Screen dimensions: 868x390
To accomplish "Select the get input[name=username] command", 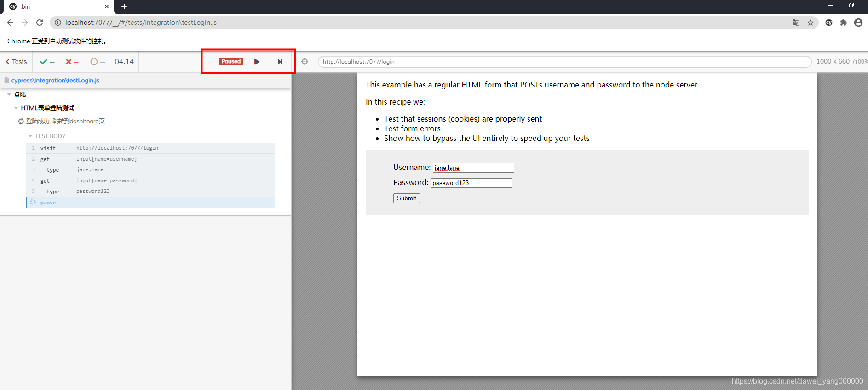I will pyautogui.click(x=150, y=159).
